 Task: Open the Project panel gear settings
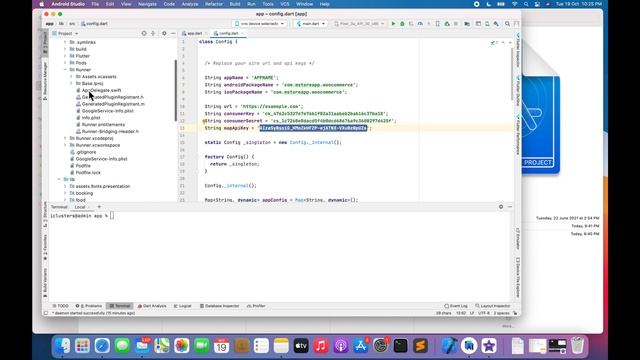164,33
